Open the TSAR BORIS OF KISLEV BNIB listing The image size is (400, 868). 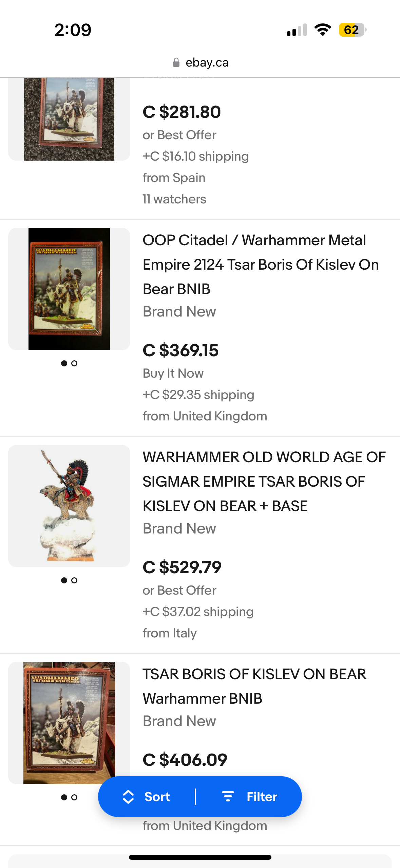(254, 686)
